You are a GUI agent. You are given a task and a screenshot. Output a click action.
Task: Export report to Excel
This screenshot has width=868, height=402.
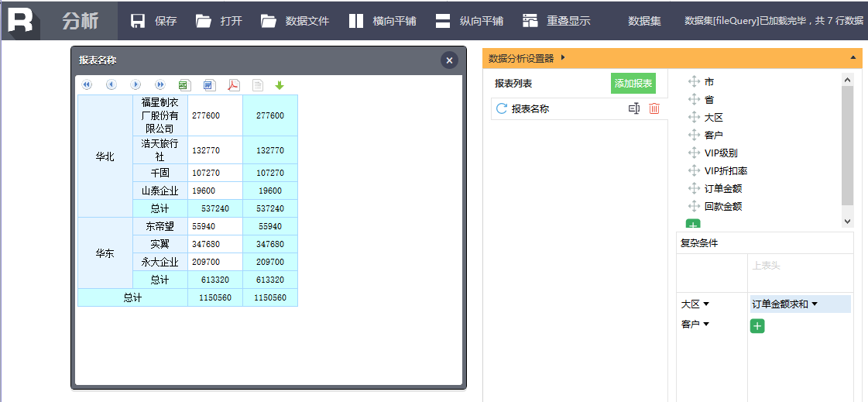184,84
